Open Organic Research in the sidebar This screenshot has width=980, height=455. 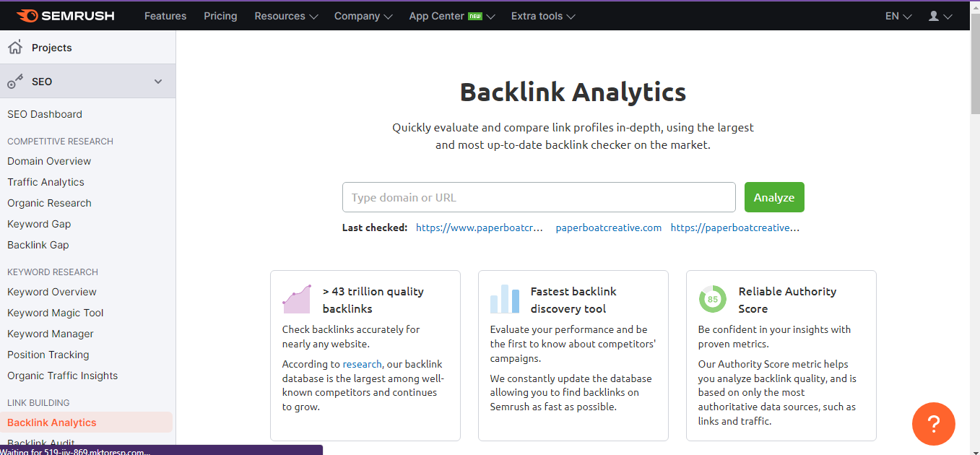click(49, 203)
